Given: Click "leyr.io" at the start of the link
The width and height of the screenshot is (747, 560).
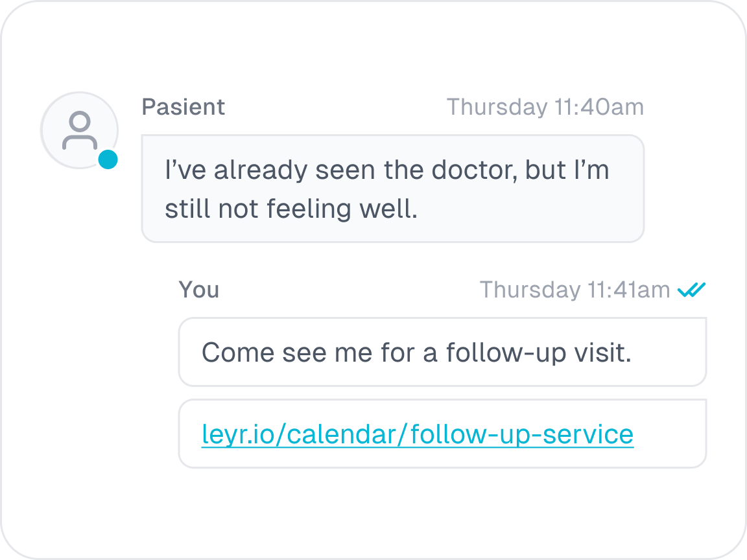Looking at the screenshot, I should click(237, 434).
